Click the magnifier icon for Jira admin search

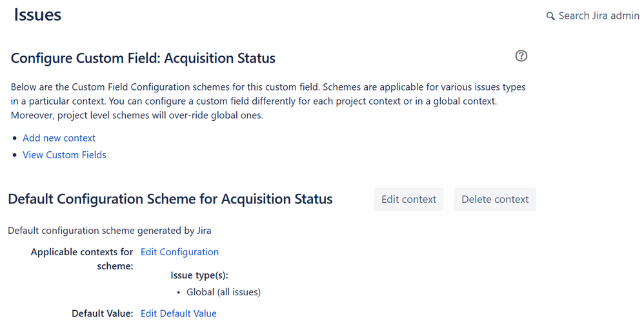pyautogui.click(x=550, y=16)
